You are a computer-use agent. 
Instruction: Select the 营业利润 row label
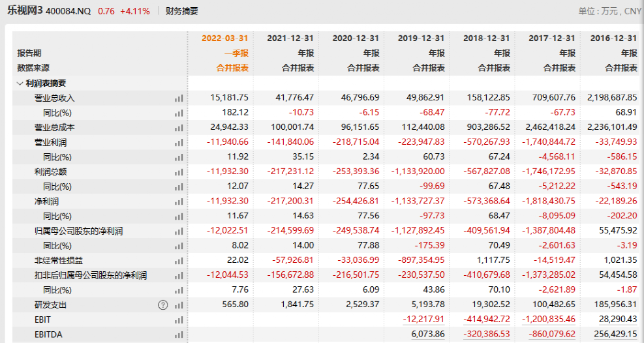50,142
